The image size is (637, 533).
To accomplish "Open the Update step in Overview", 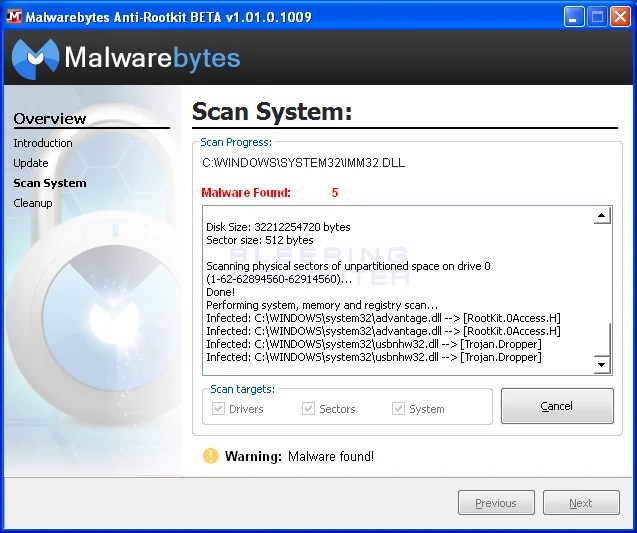I will pos(31,163).
